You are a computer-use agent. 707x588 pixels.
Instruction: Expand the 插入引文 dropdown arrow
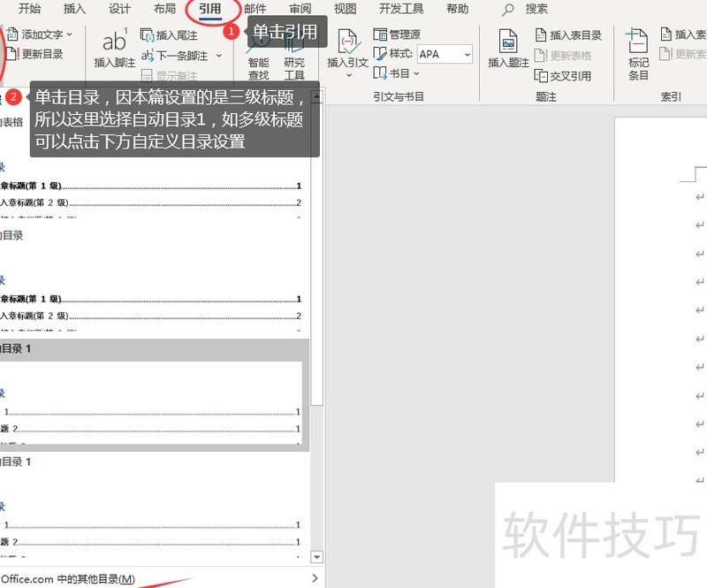click(348, 75)
